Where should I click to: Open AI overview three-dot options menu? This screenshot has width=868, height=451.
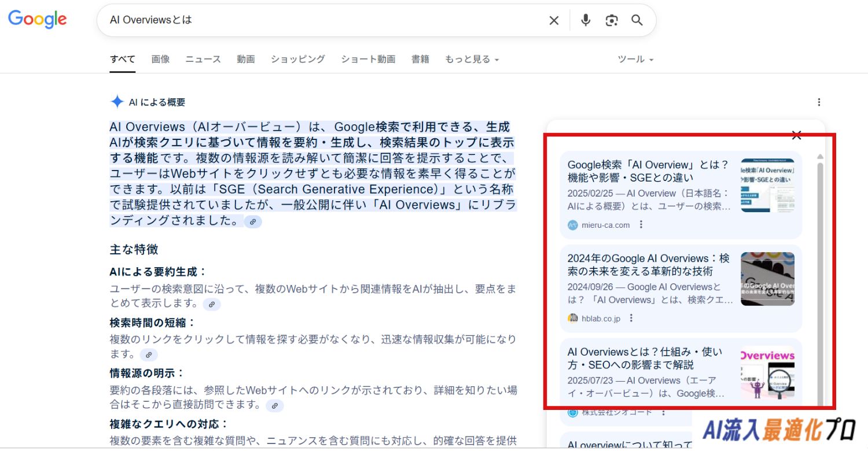click(x=819, y=102)
